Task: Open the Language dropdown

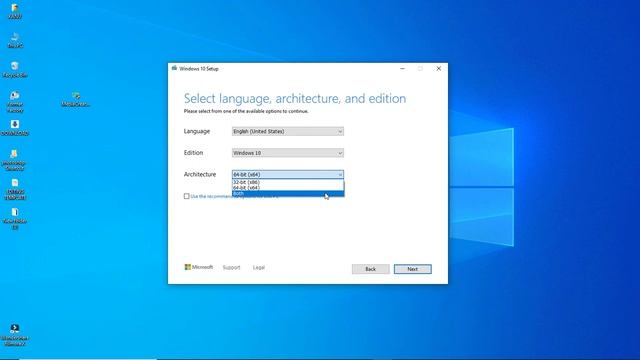Action: click(x=288, y=131)
